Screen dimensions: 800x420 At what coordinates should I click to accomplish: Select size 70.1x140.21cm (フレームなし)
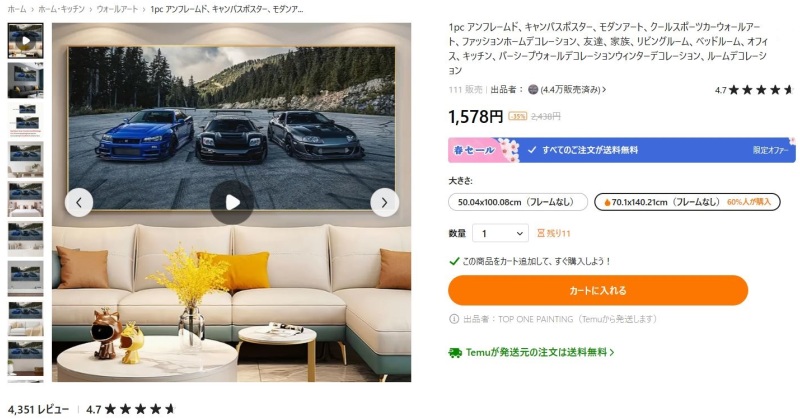tap(687, 202)
